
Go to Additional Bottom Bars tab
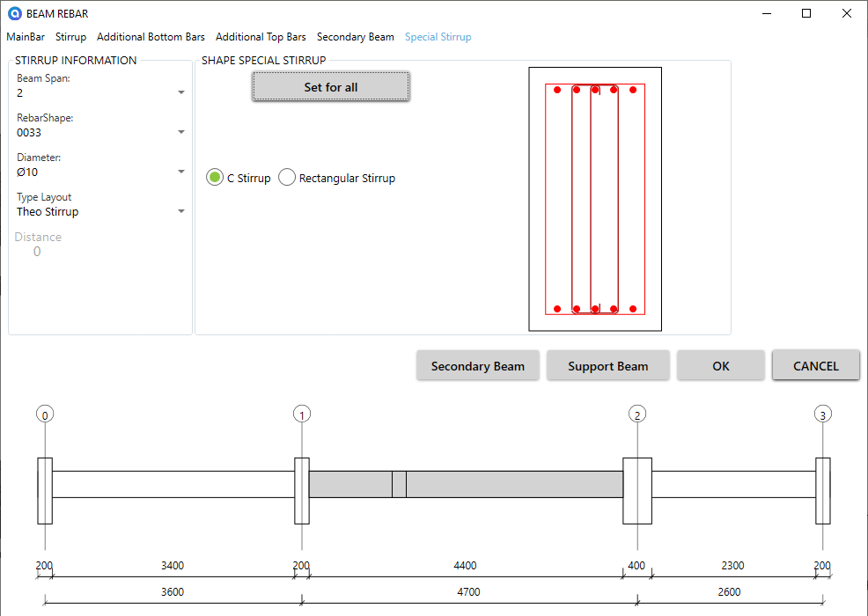coord(151,37)
